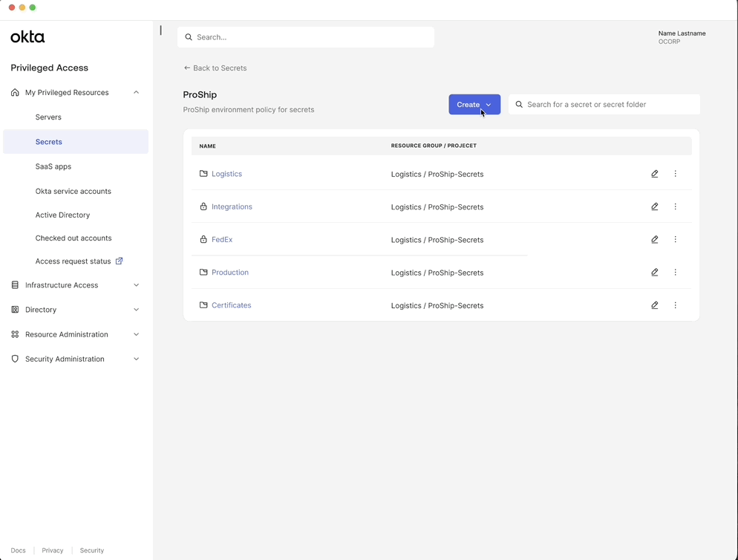Collapse My Privileged Resources section

[x=136, y=92]
